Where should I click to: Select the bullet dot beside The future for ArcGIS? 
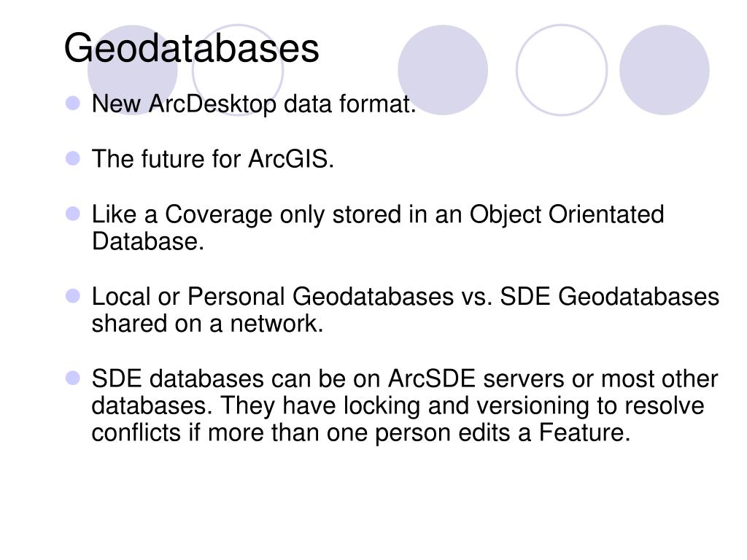tap(73, 158)
